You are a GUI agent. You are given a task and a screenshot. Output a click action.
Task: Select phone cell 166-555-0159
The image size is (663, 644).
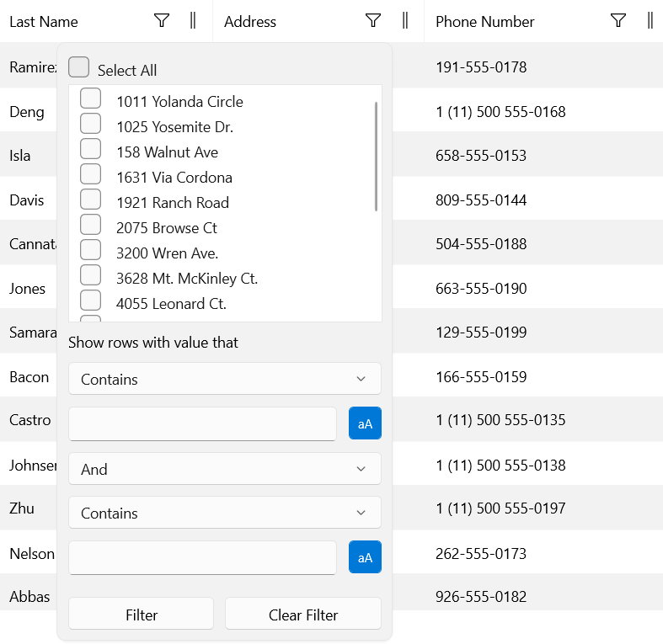(481, 377)
